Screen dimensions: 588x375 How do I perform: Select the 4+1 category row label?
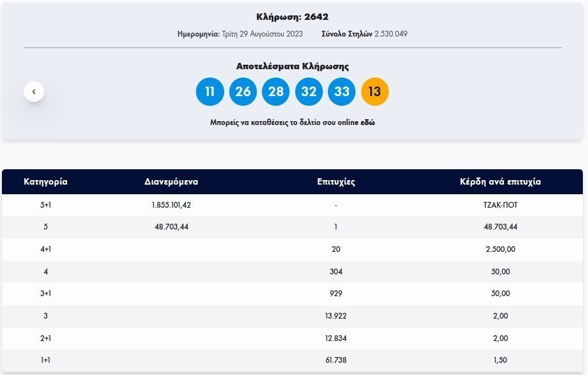tap(45, 249)
